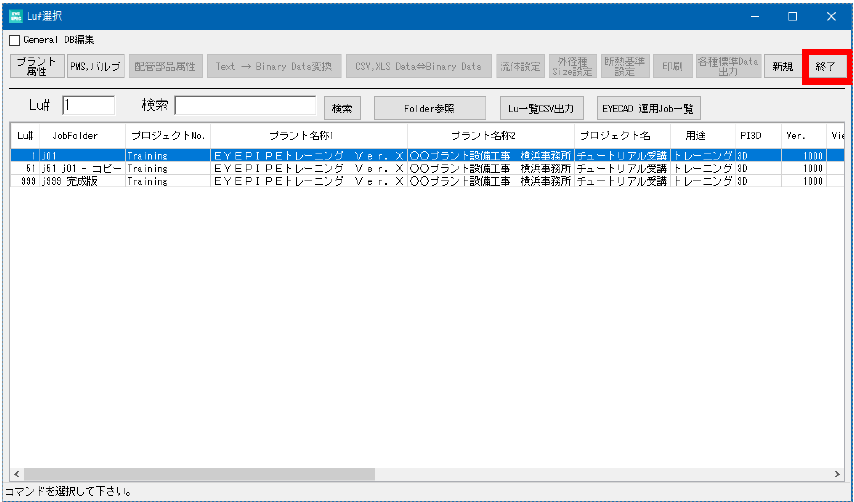Click the horizontal scrollbar left arrow
The height and width of the screenshot is (502, 854).
pos(16,474)
